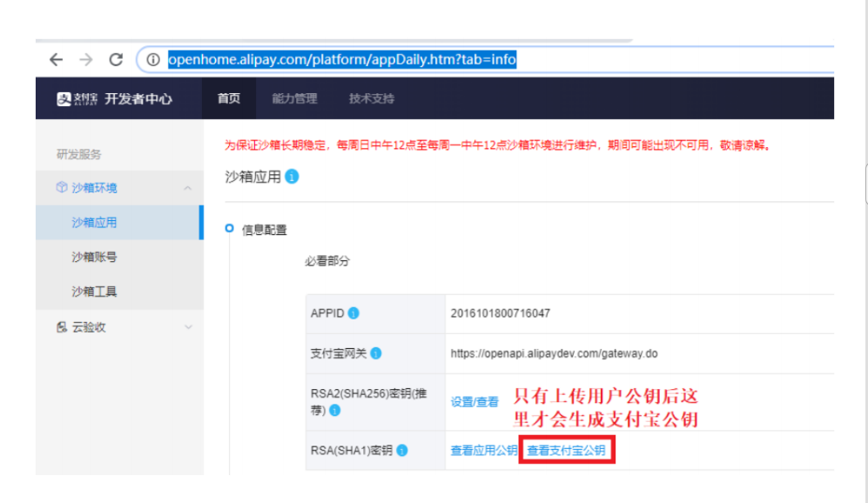
Task: Click the browser forward arrow
Action: 86,59
